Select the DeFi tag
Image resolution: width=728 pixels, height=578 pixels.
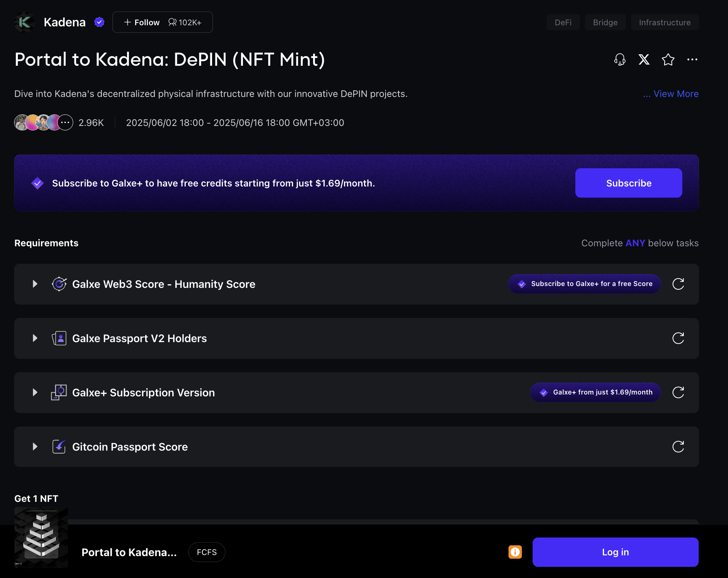[563, 22]
